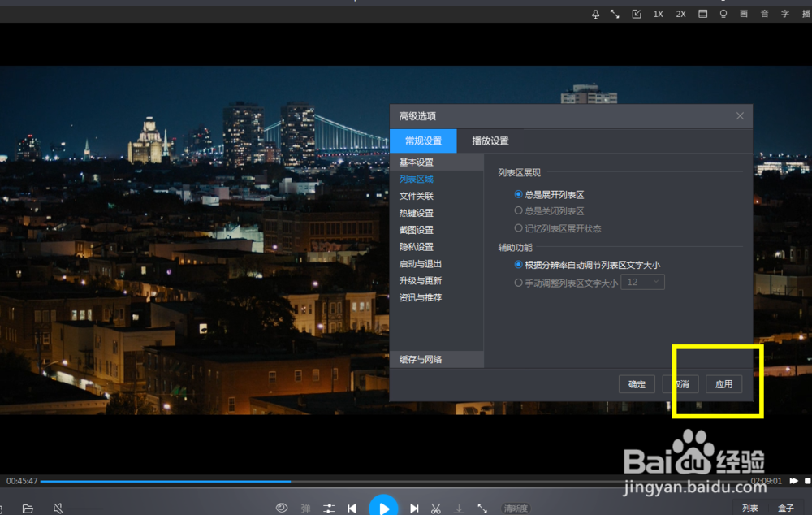Set video size to 1X

[659, 15]
